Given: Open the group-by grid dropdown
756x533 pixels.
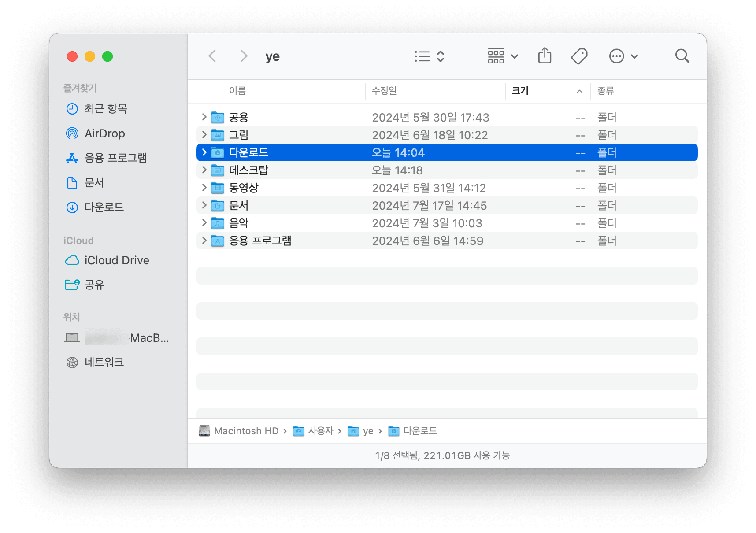Looking at the screenshot, I should (503, 56).
